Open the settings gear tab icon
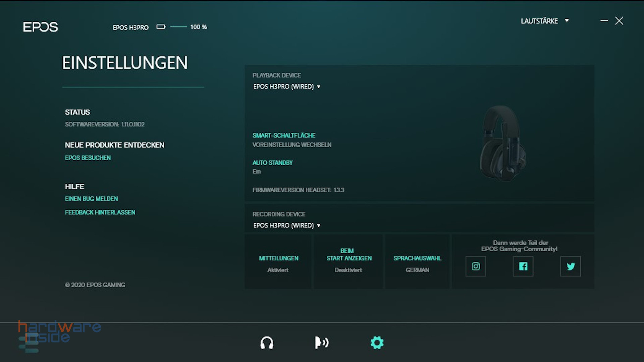 click(377, 343)
